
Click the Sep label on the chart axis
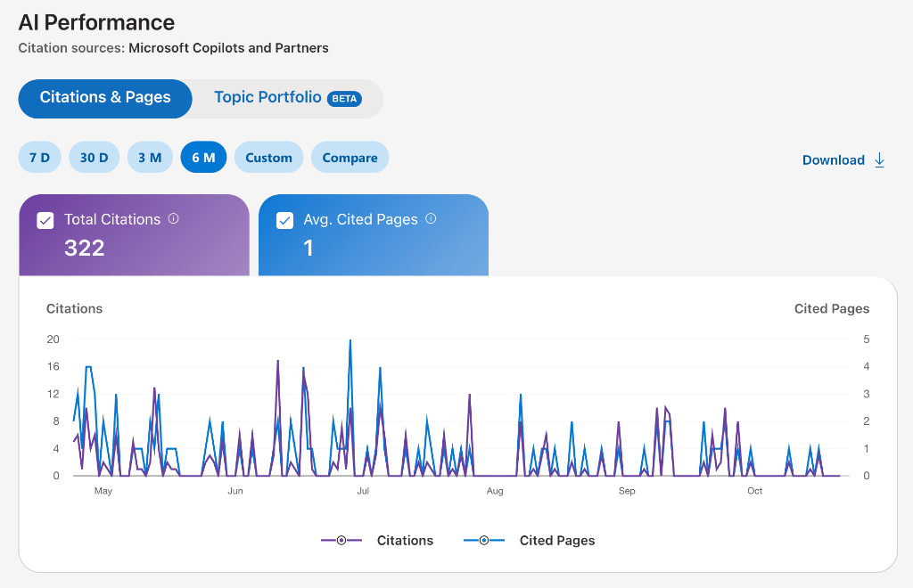point(627,491)
